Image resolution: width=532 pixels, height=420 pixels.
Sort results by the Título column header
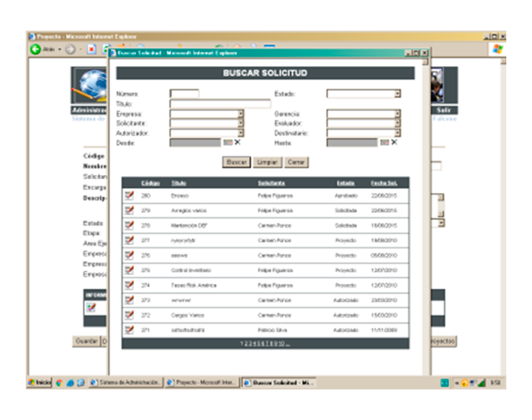coord(178,182)
